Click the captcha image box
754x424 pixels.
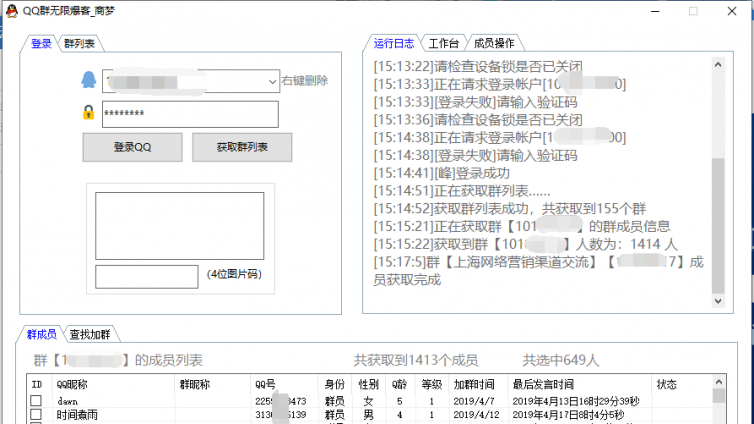click(179, 226)
